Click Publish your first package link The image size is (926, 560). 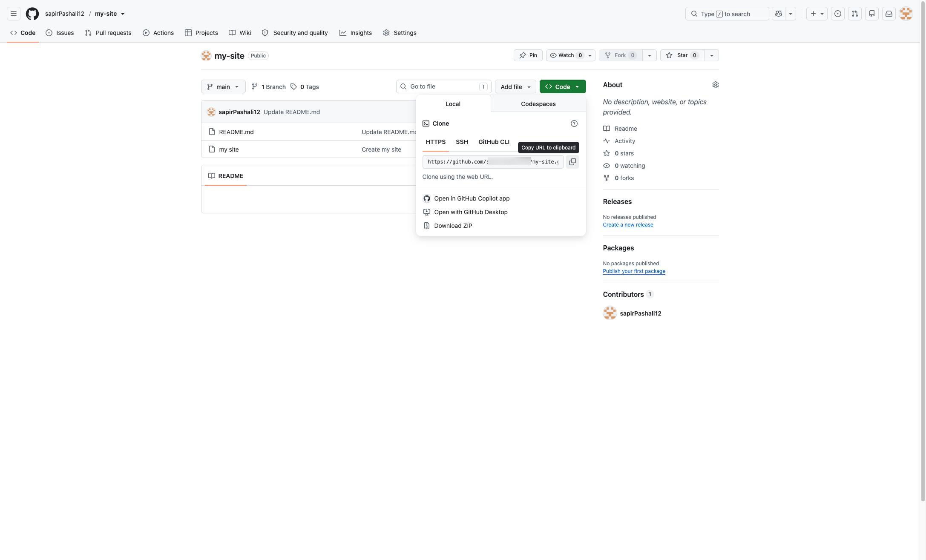(x=634, y=271)
